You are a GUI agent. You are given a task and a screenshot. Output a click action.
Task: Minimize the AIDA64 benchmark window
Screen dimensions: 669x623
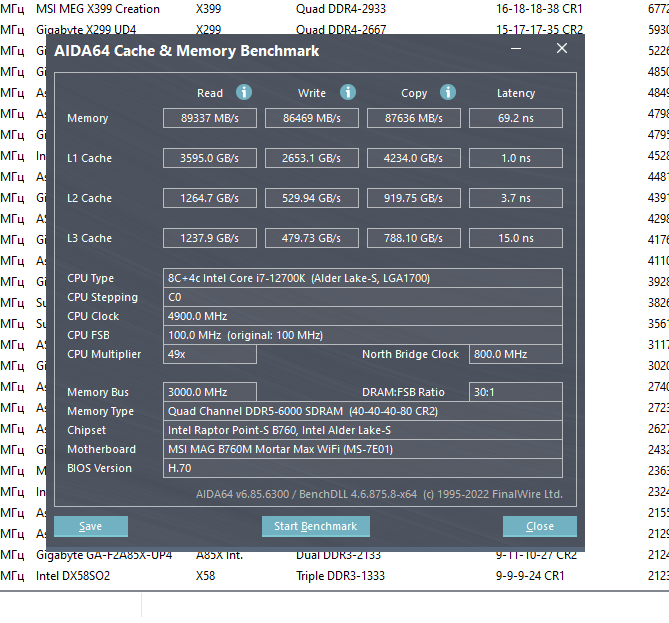pos(516,49)
